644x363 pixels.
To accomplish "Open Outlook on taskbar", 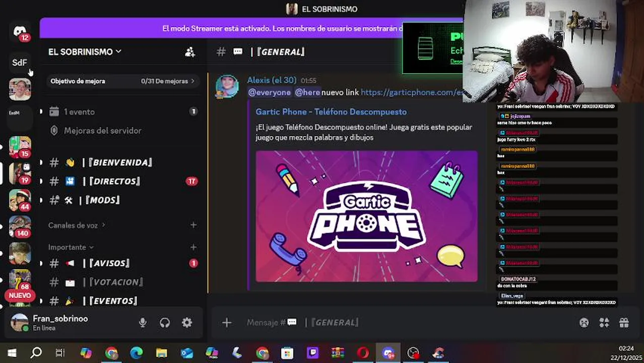I will (x=186, y=353).
